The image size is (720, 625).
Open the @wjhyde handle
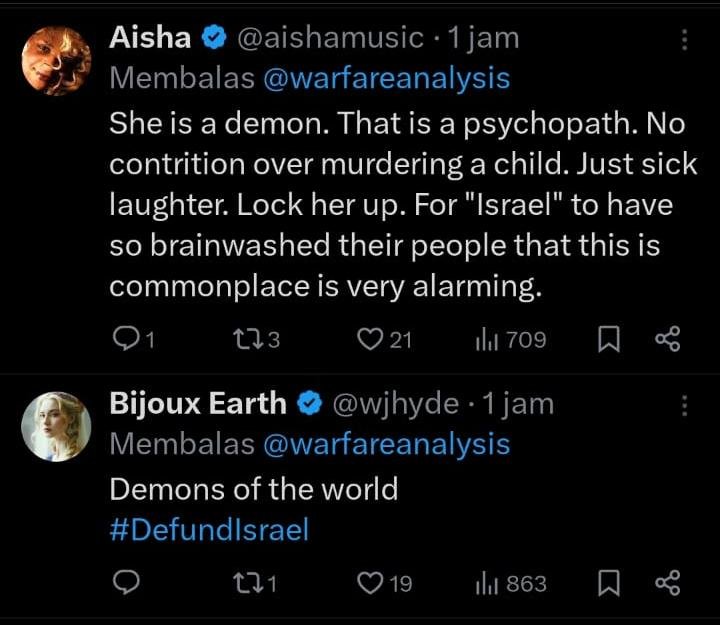click(x=396, y=404)
